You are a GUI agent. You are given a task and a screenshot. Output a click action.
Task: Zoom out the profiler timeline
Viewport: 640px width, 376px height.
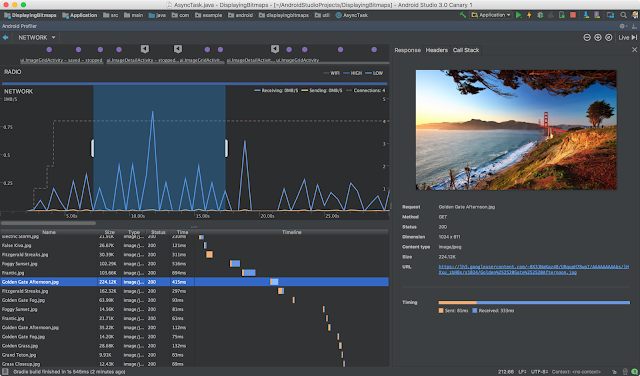pos(587,38)
